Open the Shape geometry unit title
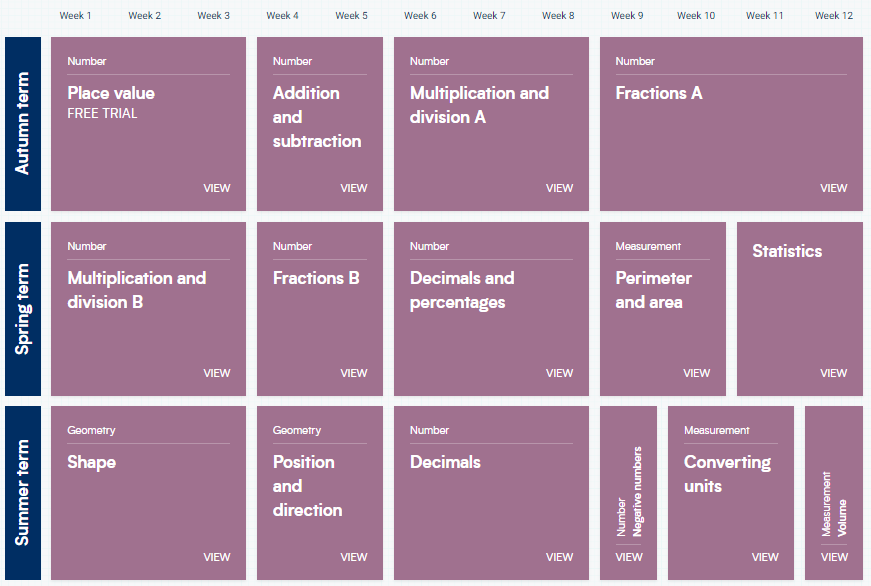The image size is (871, 586). (x=92, y=462)
